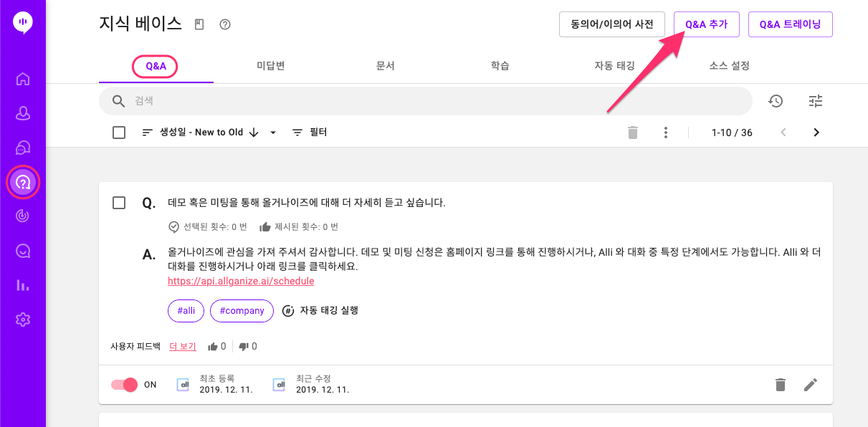The image size is (868, 427).
Task: Click the toolbar trash delete icon
Action: point(632,133)
